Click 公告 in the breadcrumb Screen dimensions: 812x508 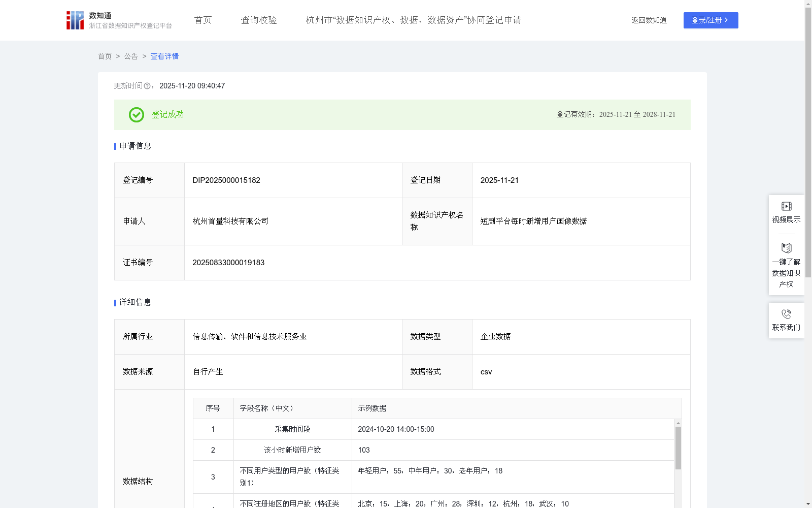(131, 56)
